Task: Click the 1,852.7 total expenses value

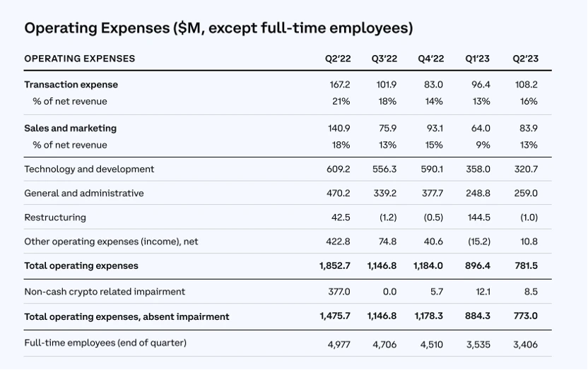Action: (334, 266)
